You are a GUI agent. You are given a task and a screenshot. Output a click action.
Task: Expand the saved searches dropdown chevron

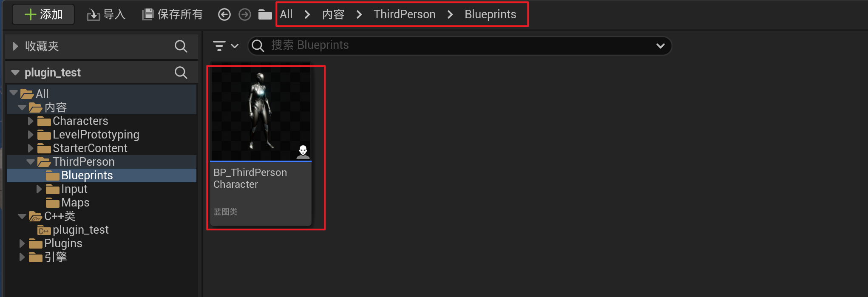pyautogui.click(x=660, y=45)
